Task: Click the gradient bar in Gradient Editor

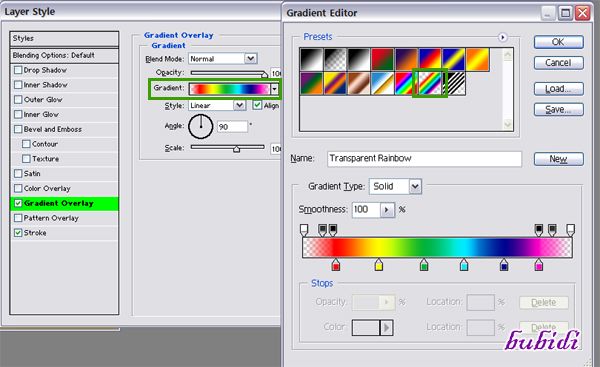Action: [437, 247]
